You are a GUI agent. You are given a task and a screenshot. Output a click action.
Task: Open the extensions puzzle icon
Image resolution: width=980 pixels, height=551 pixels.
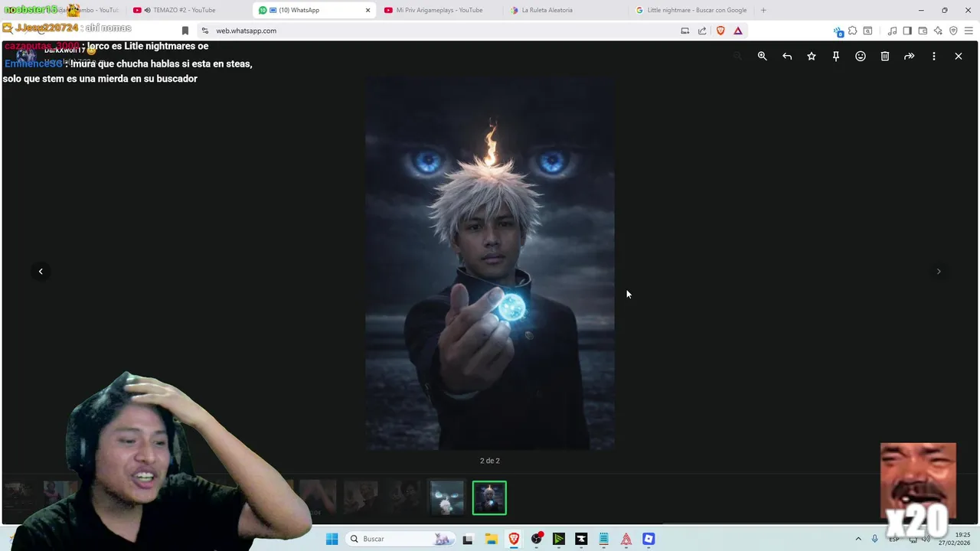tap(852, 31)
